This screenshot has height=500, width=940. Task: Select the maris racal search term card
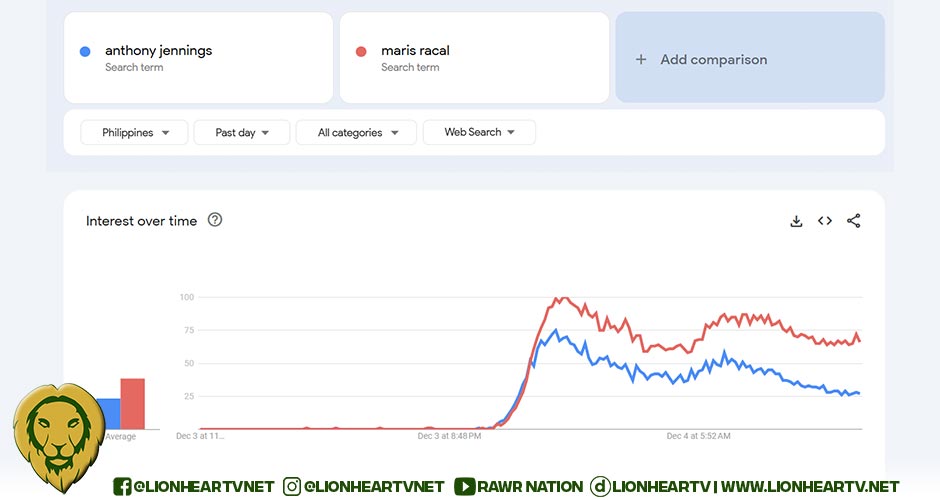tap(474, 58)
